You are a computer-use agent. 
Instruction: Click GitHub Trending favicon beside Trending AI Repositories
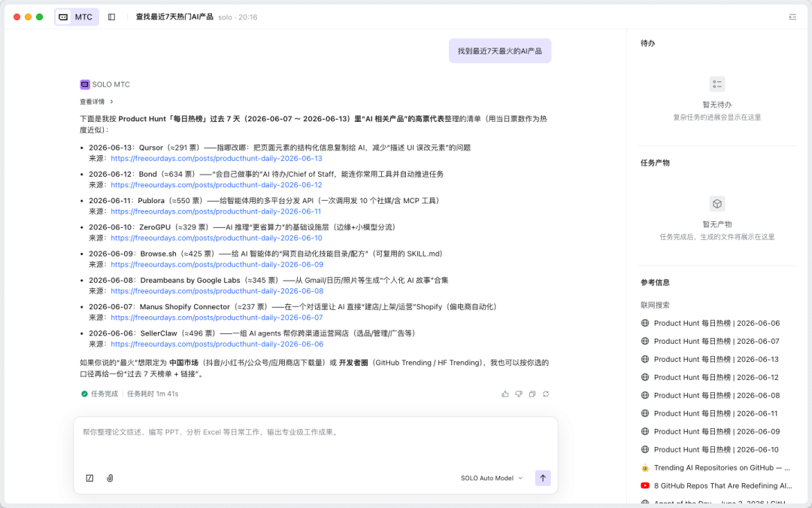(645, 467)
